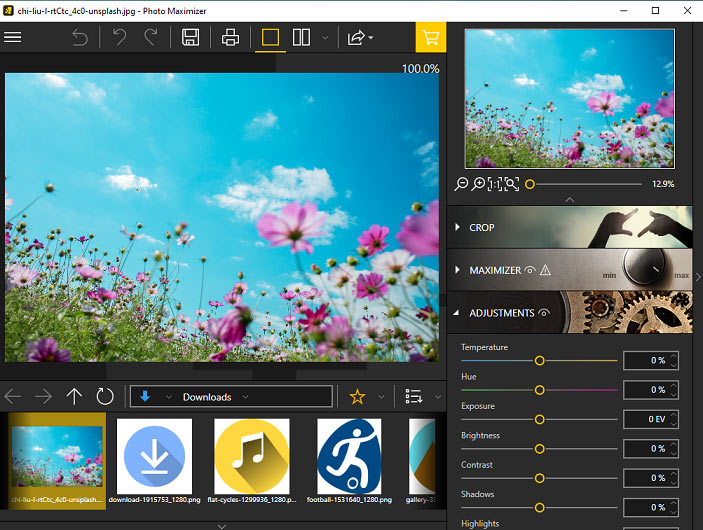Screen dimensions: 703x530
Task: Click the Shadows percent value field
Action: click(651, 508)
